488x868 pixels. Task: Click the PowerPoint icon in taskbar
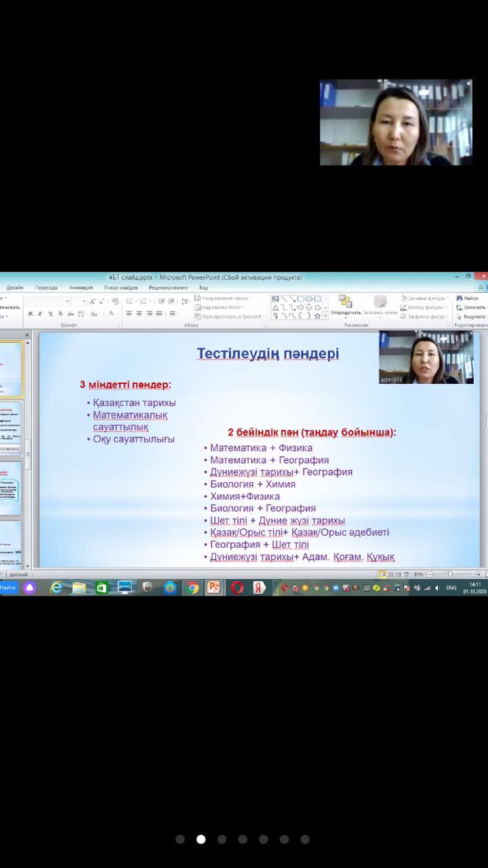coord(213,588)
